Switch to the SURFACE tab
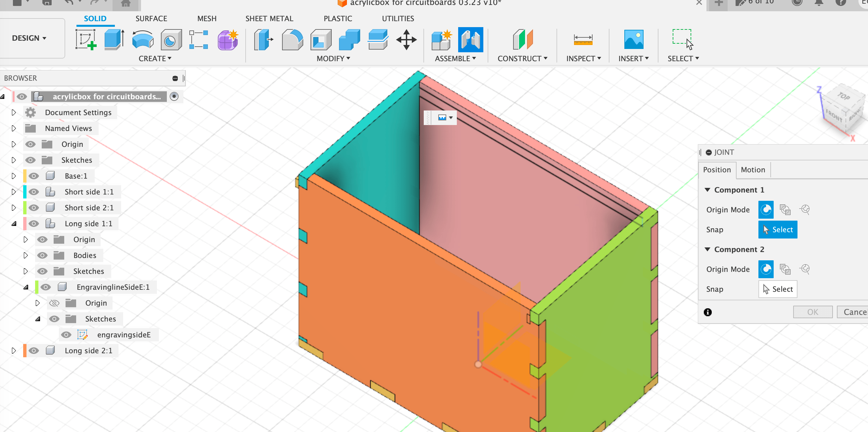The image size is (868, 432). (x=151, y=19)
